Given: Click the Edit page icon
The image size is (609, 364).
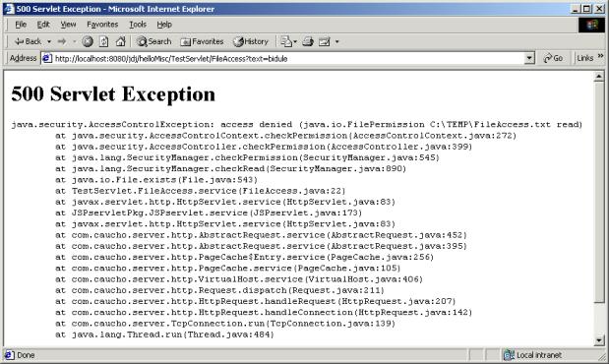Looking at the screenshot, I should [325, 41].
